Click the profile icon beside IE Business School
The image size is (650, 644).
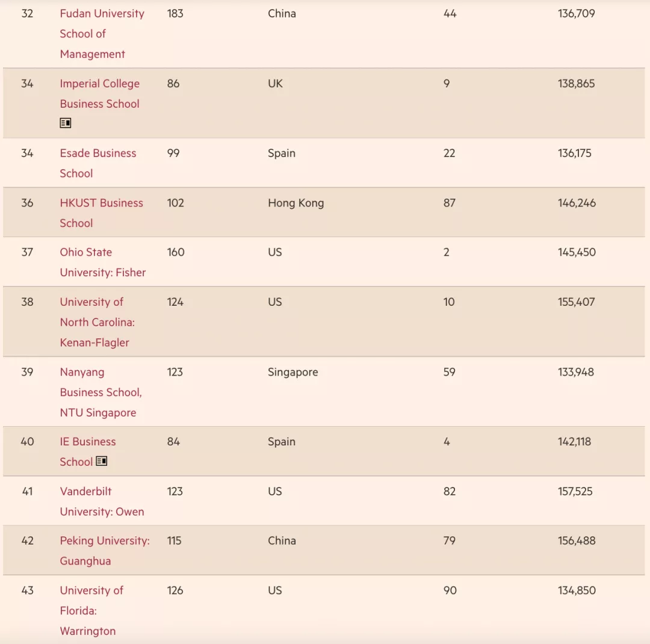pos(102,461)
